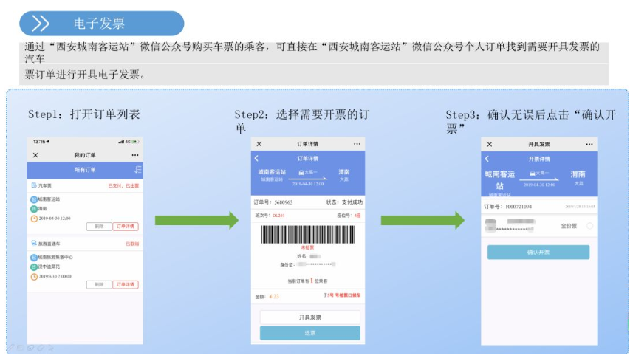Click the 电子发票 title banner

[x=101, y=24]
